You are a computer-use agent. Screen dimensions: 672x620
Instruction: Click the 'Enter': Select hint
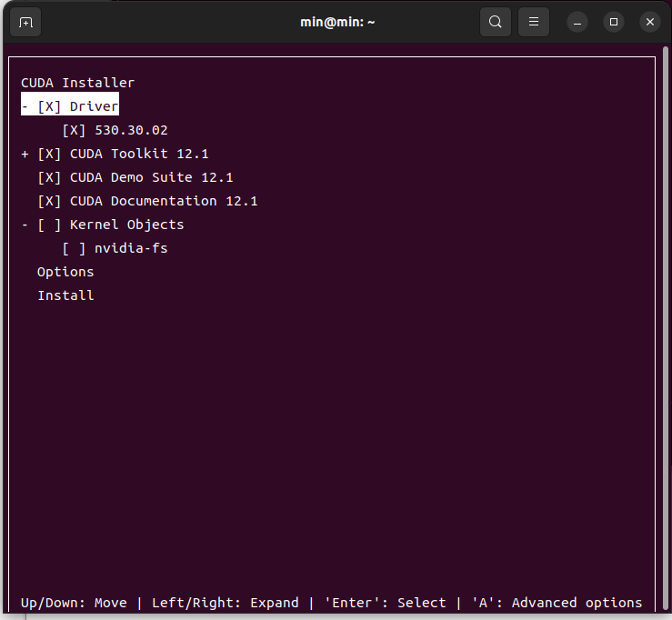[386, 603]
